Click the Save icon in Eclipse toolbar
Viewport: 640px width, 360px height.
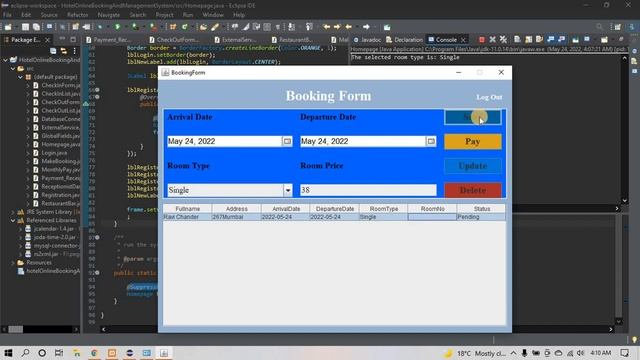(25, 27)
